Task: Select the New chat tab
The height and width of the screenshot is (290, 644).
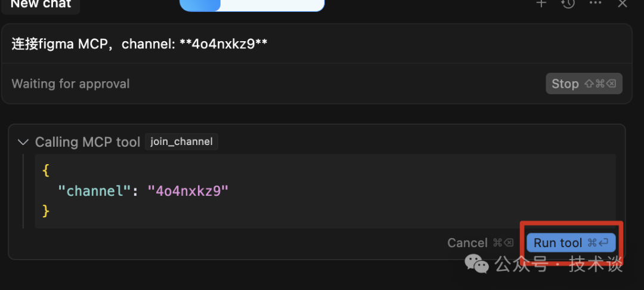Action: (x=41, y=5)
